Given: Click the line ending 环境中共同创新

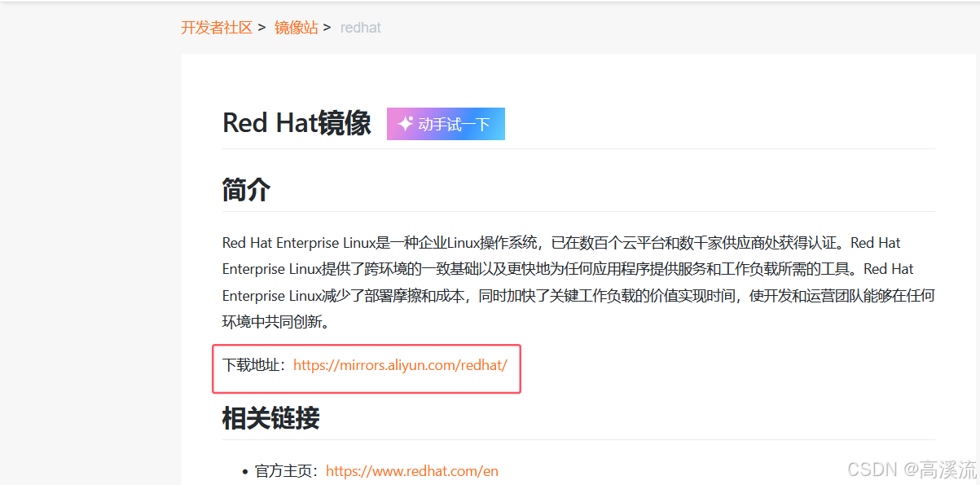Looking at the screenshot, I should tap(278, 322).
